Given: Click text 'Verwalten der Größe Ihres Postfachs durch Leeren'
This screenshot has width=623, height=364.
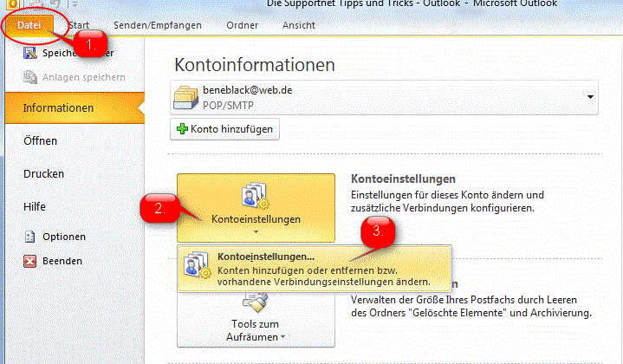Looking at the screenshot, I should pyautogui.click(x=464, y=300).
